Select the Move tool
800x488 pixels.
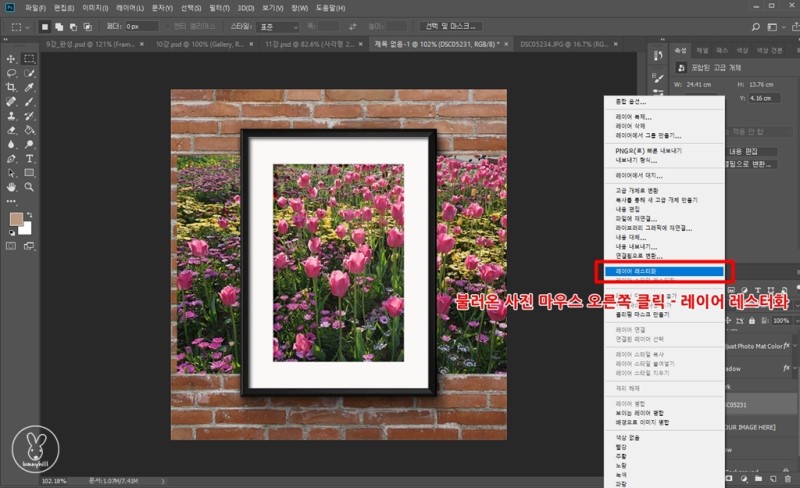click(11, 59)
